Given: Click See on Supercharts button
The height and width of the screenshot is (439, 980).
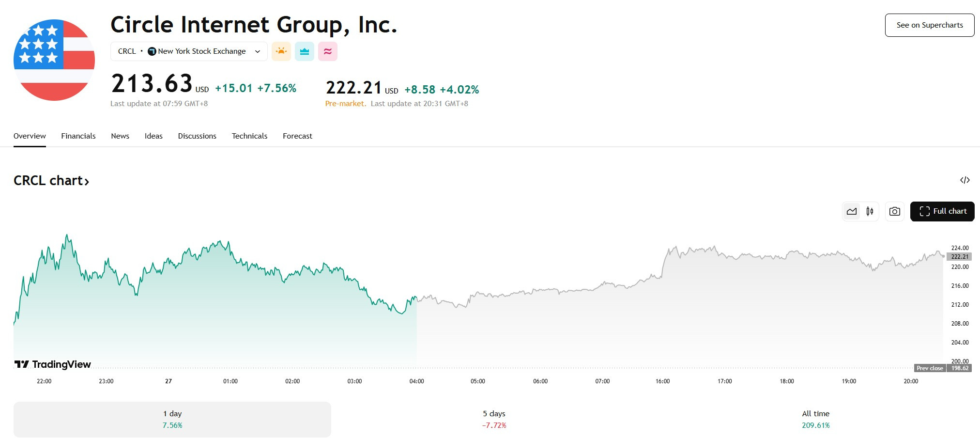Looking at the screenshot, I should [930, 25].
